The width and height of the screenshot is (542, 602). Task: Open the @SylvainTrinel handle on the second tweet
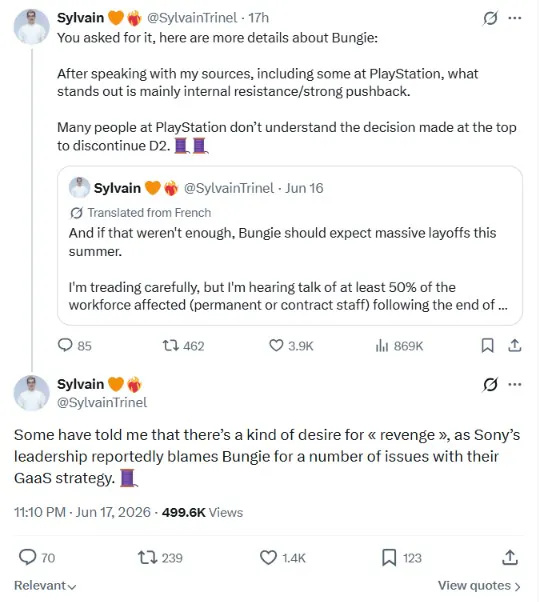pos(102,402)
